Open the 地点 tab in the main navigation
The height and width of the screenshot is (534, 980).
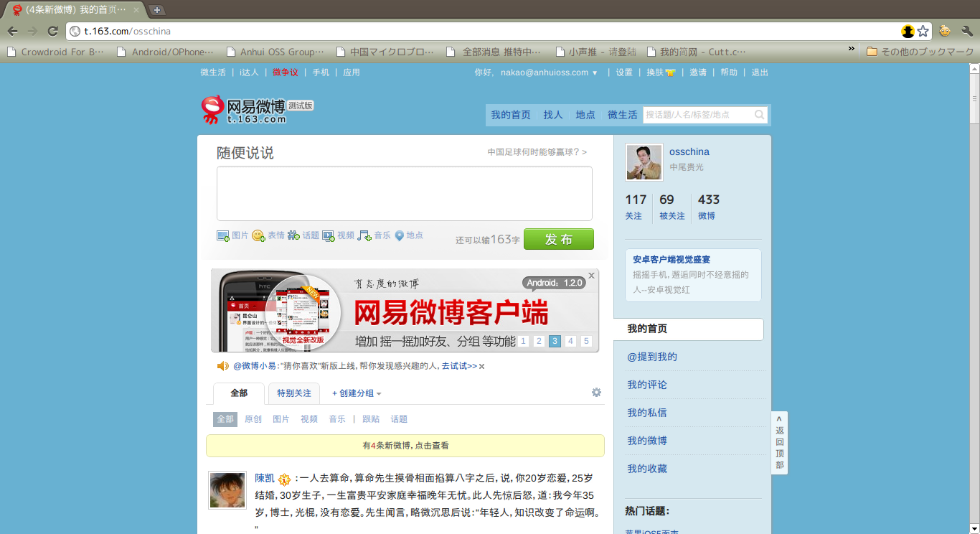(585, 115)
